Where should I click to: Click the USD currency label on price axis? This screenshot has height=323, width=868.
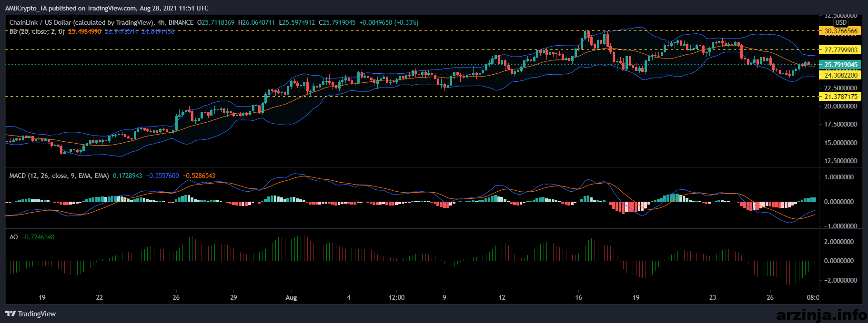841,22
